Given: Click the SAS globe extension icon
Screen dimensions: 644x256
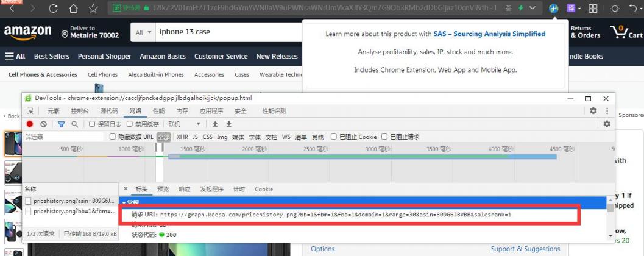Looking at the screenshot, I should 554,8.
